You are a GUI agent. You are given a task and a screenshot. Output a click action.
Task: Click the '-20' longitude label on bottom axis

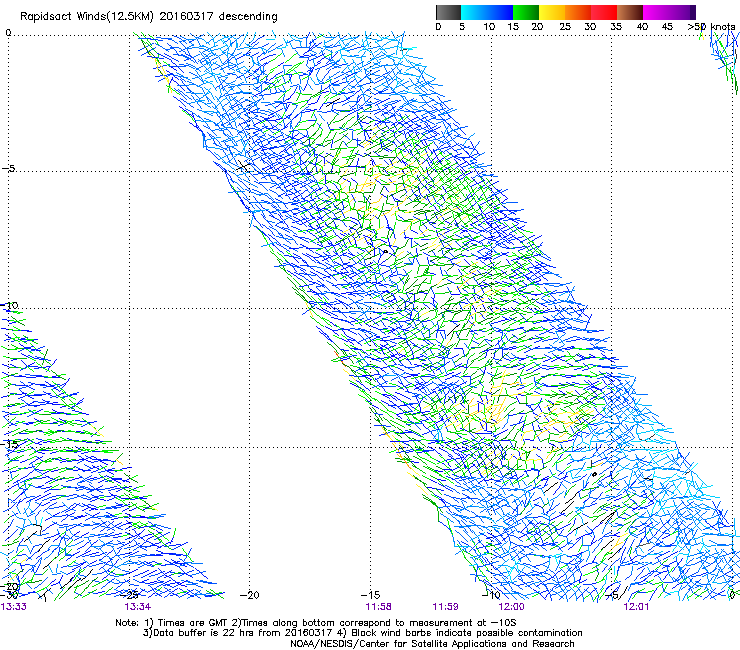point(250,595)
